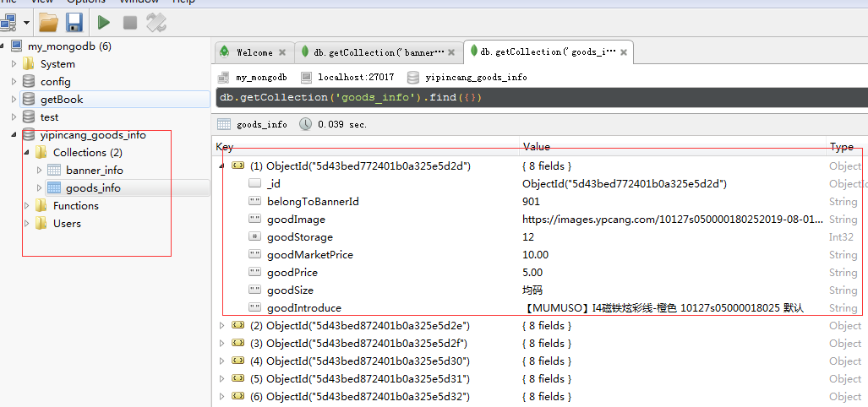868x407 pixels.
Task: Click the query text input field
Action: pos(542,97)
